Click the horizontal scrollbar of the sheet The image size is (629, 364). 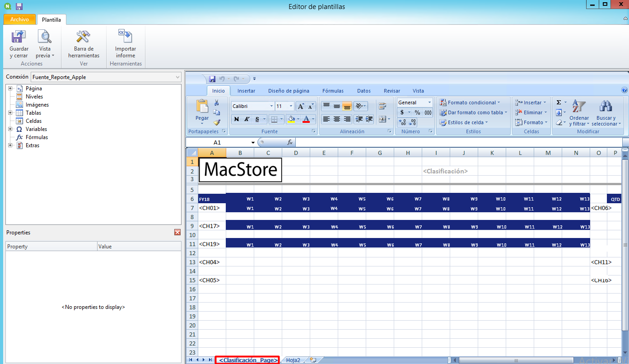[516, 360]
